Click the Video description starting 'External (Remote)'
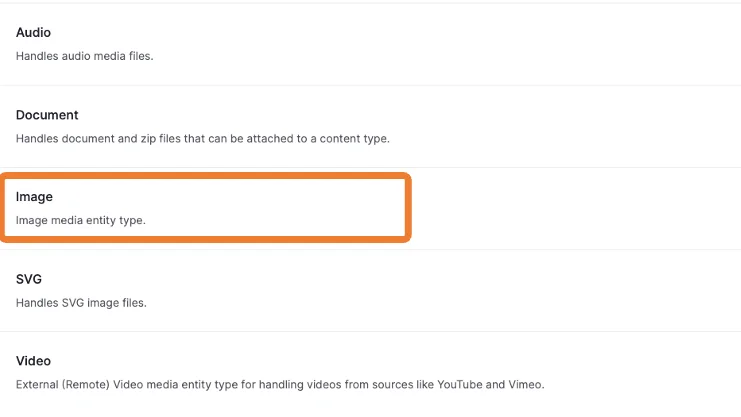The height and width of the screenshot is (417, 741). (279, 384)
